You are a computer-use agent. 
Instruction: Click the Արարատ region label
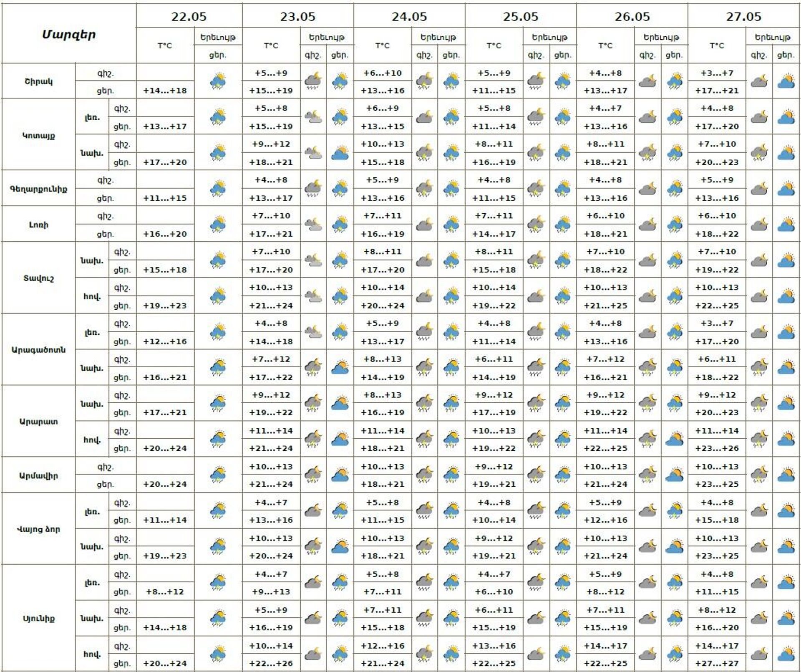pyautogui.click(x=38, y=422)
